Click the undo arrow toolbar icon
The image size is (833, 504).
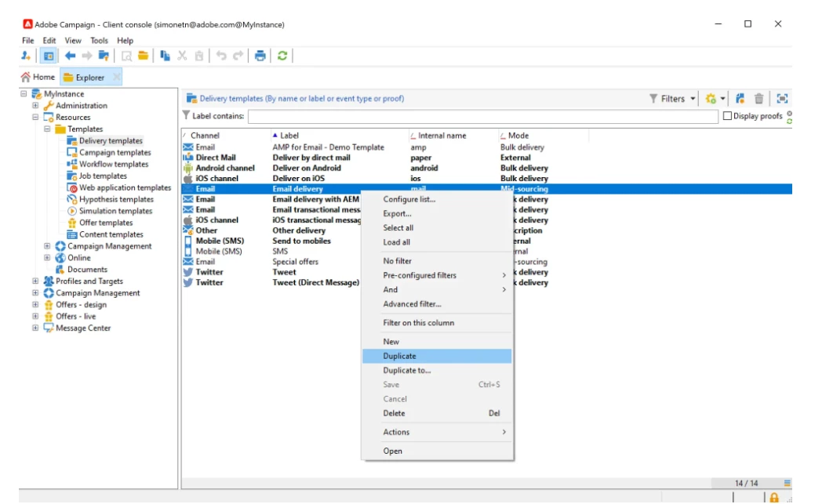click(x=221, y=56)
